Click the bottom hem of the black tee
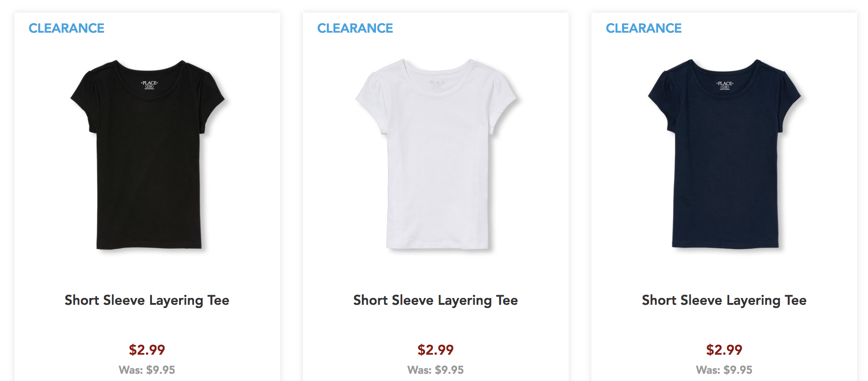 (149, 245)
